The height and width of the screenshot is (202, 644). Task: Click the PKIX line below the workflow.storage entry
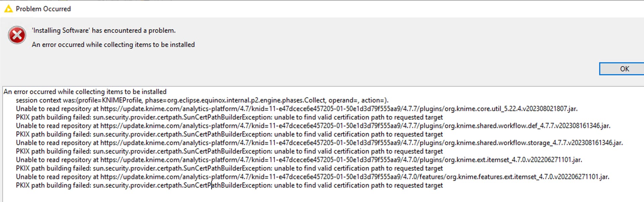229,152
